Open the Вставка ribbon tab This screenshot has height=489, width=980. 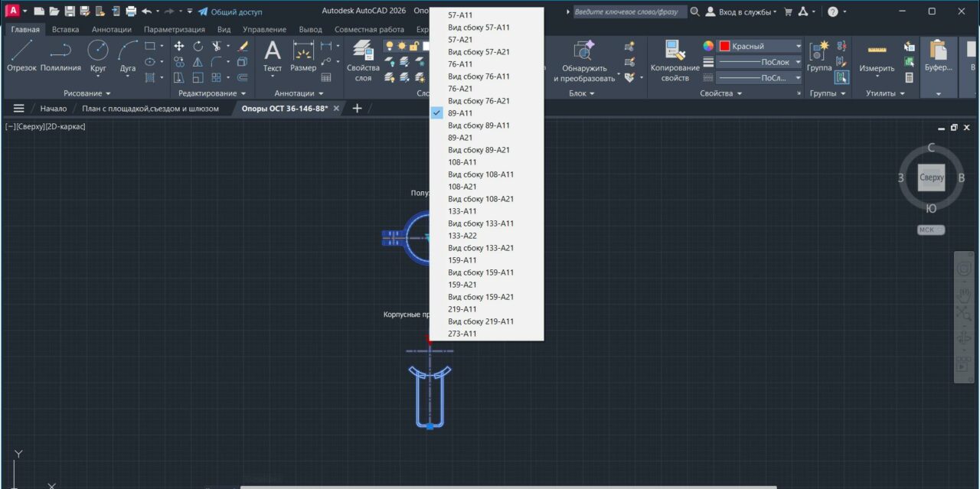click(65, 29)
